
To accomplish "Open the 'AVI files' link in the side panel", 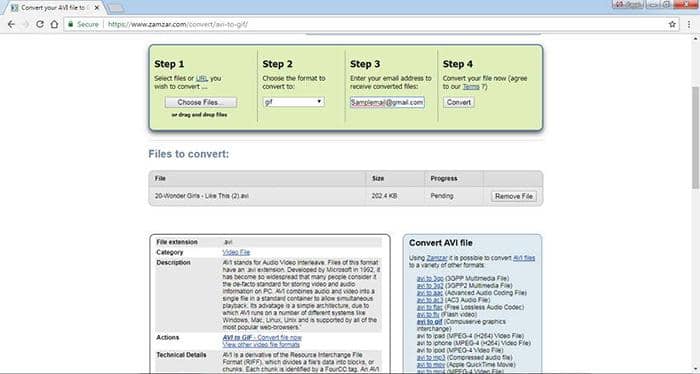I will (524, 258).
